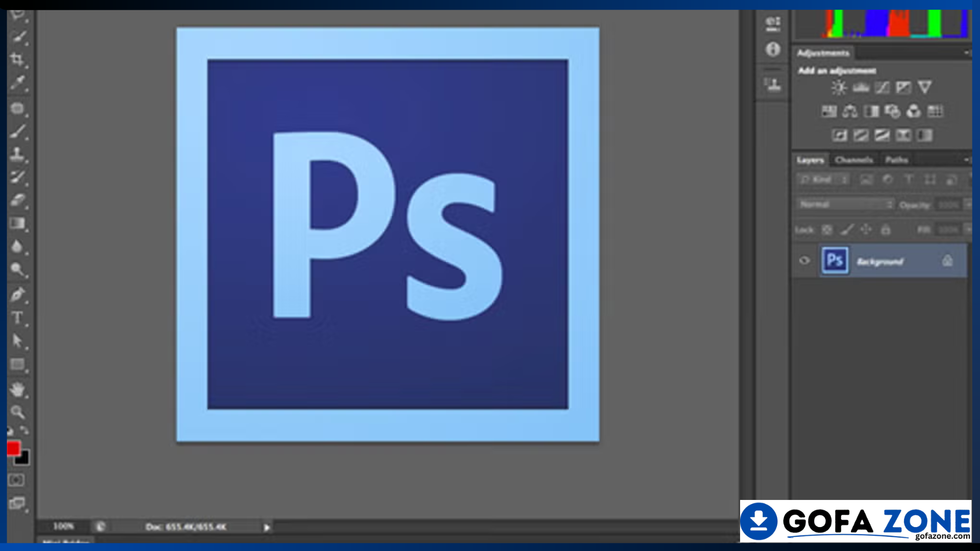Open the Layers panel menu
Screen dimensions: 980x551
point(966,160)
